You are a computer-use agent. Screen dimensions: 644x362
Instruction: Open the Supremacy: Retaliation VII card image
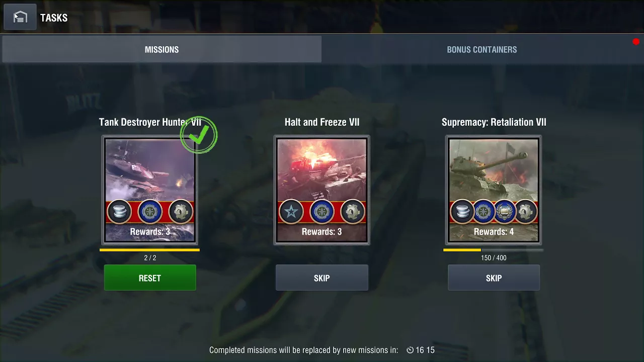494,190
